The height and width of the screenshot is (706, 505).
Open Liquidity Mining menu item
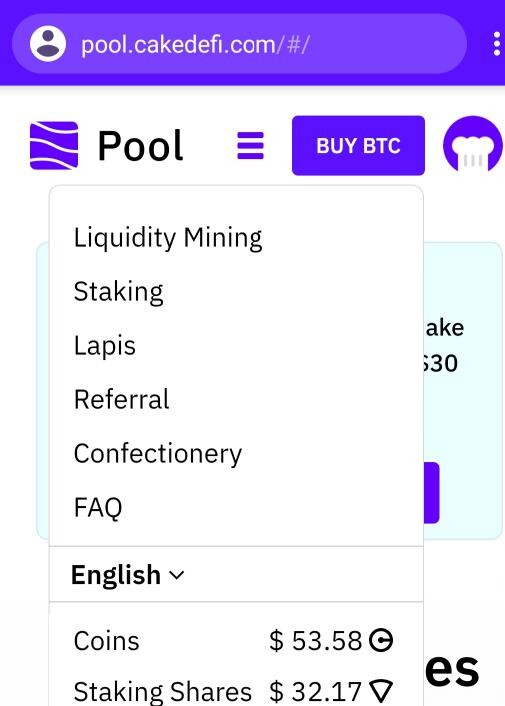168,238
